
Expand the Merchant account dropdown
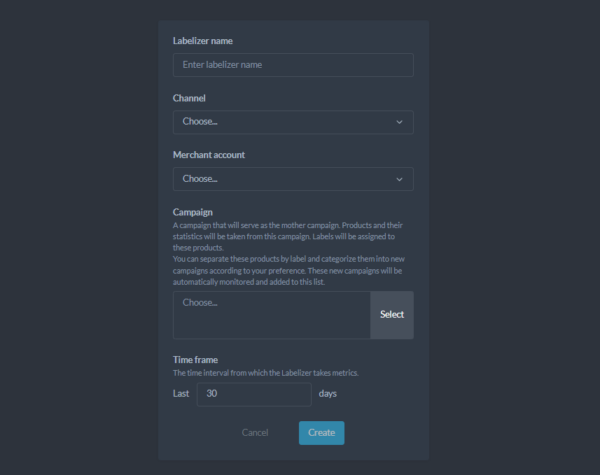tap(292, 179)
